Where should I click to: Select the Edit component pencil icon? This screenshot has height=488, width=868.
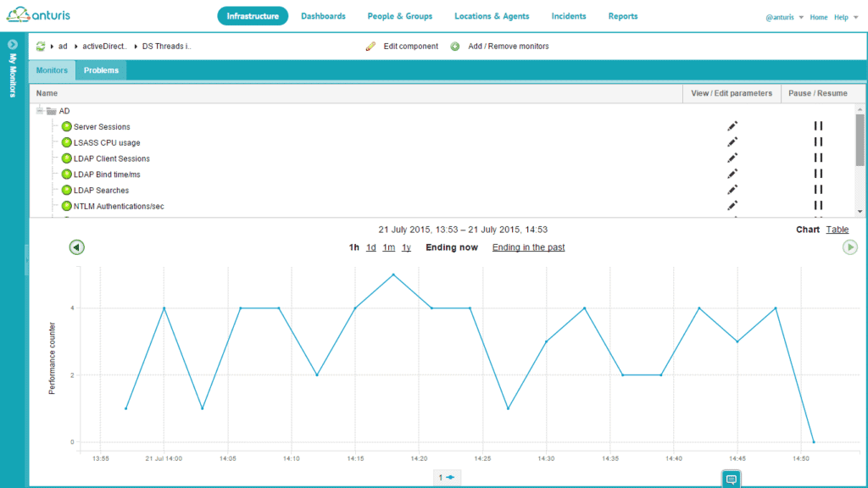click(370, 46)
